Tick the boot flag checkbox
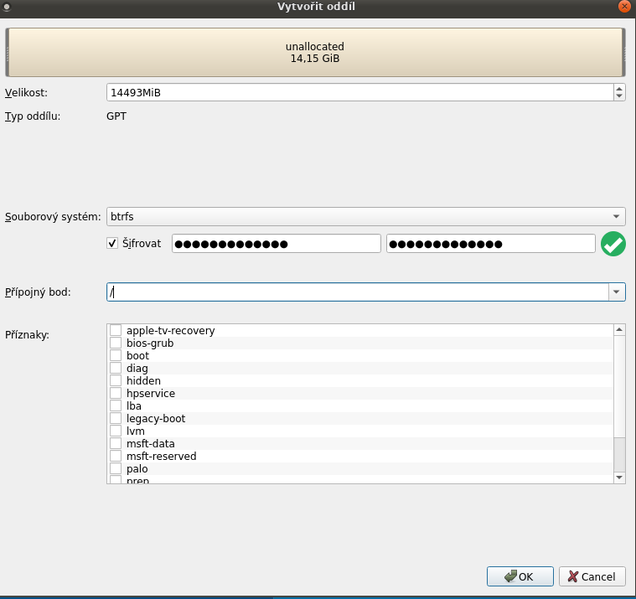Viewport: 636px width, 599px height. [x=116, y=356]
